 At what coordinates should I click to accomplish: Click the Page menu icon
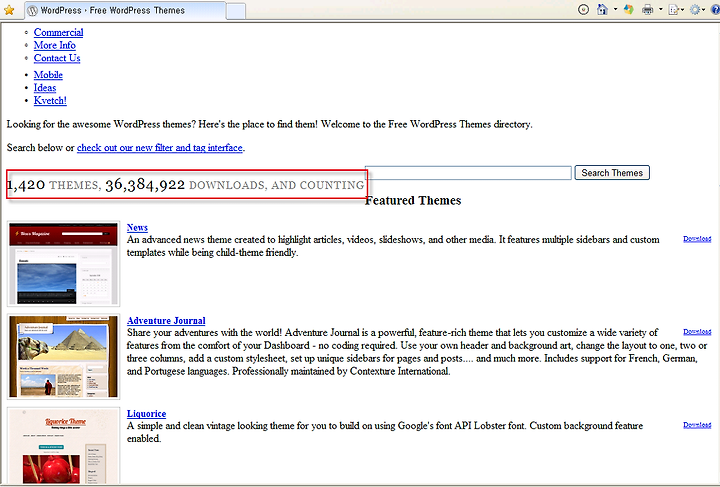(674, 9)
